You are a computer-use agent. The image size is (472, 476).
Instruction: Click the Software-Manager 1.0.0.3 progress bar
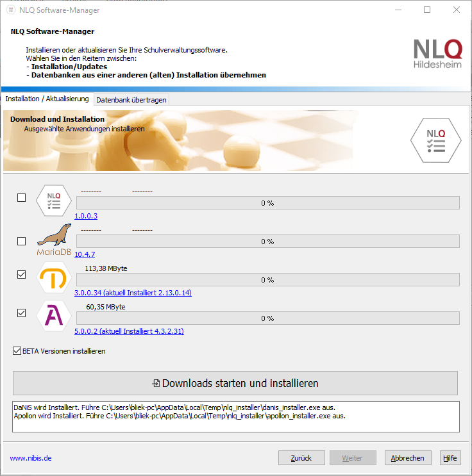coord(268,203)
